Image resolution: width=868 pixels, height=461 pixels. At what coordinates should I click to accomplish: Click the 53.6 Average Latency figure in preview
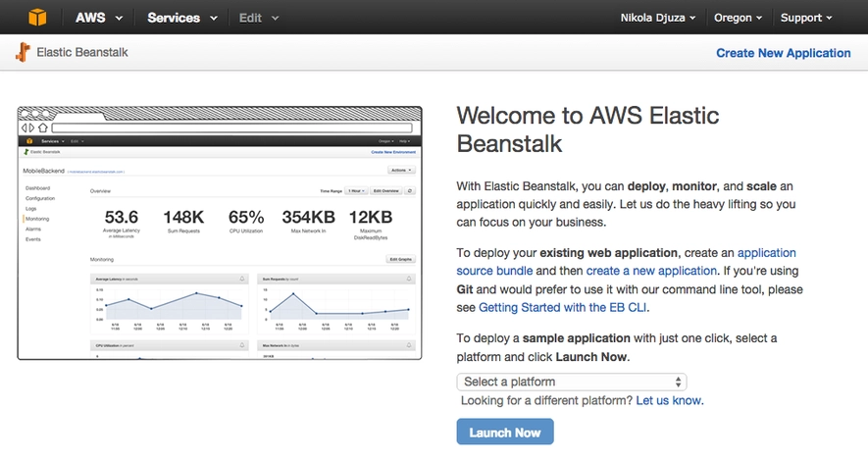122,218
